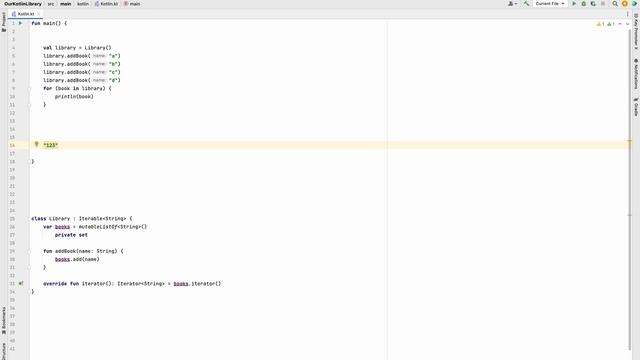640x360 pixels.
Task: Click the 'private set' line
Action: 71,235
